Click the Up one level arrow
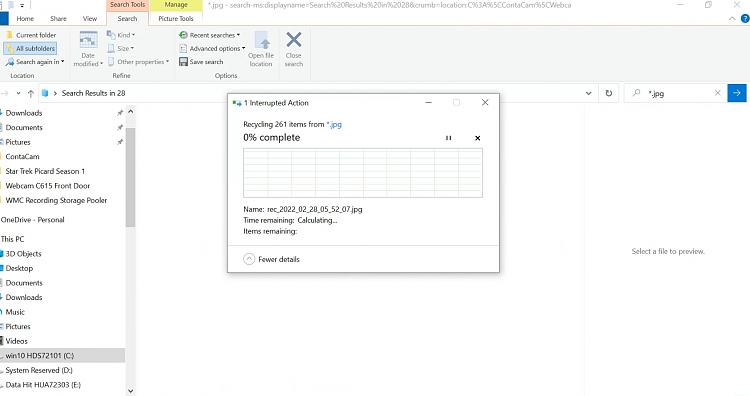This screenshot has width=750, height=396. (x=31, y=93)
